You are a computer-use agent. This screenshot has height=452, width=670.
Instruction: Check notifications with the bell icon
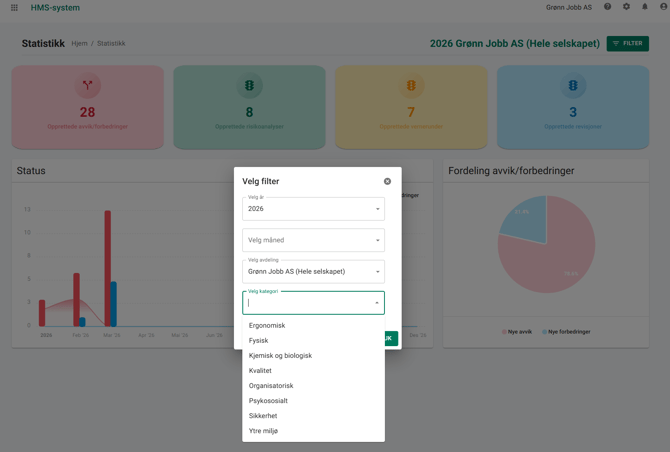click(x=645, y=7)
